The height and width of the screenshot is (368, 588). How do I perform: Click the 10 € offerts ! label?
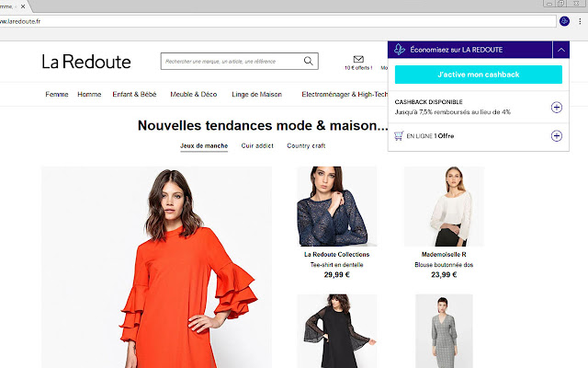(358, 68)
